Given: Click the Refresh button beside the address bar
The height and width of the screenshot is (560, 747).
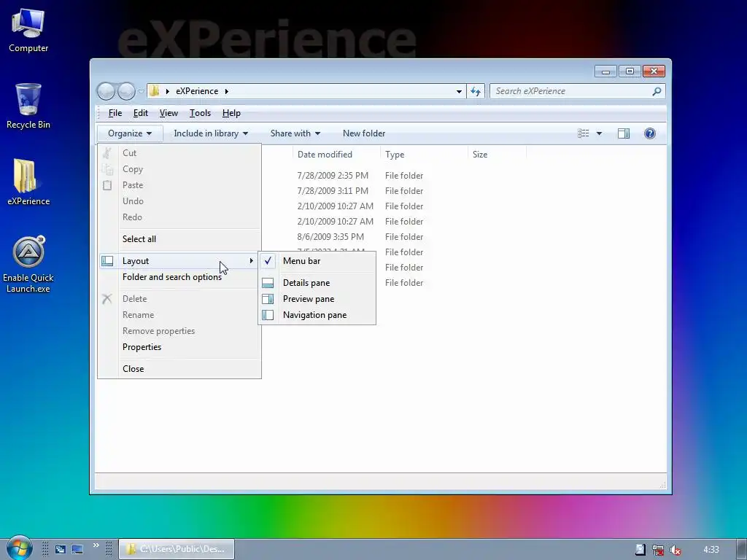Looking at the screenshot, I should point(476,91).
